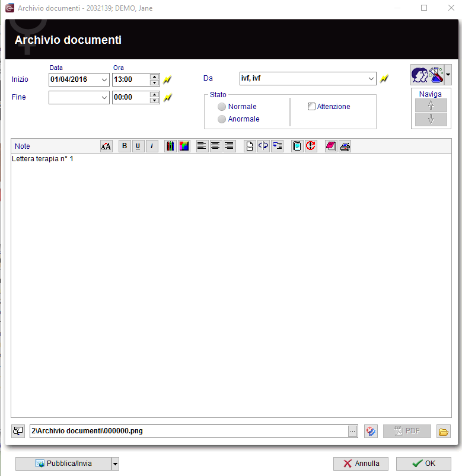Screen dimensions: 462x476
Task: Select the Normale radio button
Action: pos(222,107)
